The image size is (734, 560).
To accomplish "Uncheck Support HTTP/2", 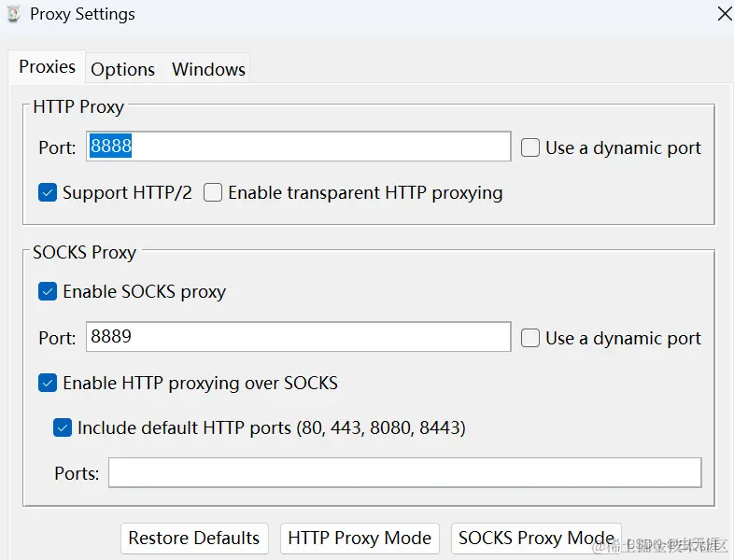I will 48,192.
